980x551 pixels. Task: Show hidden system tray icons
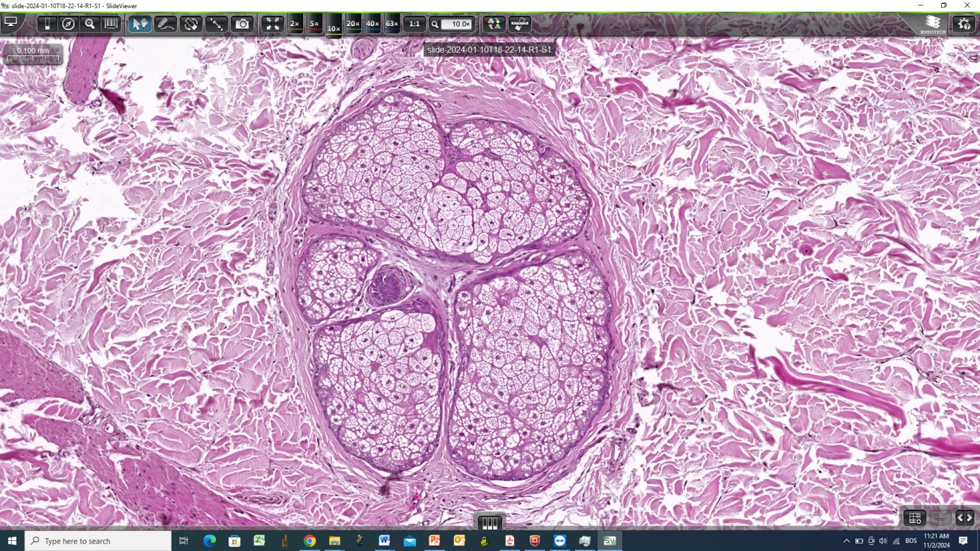tap(847, 541)
